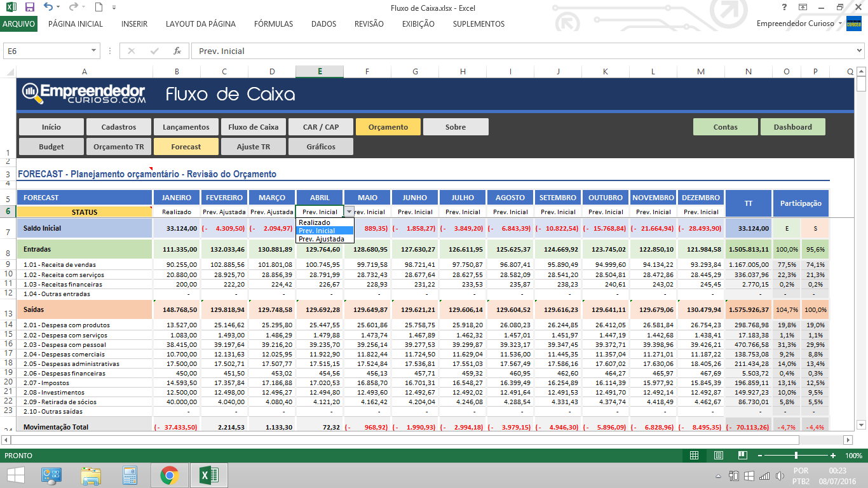Click the Insert Function fx icon

[177, 50]
